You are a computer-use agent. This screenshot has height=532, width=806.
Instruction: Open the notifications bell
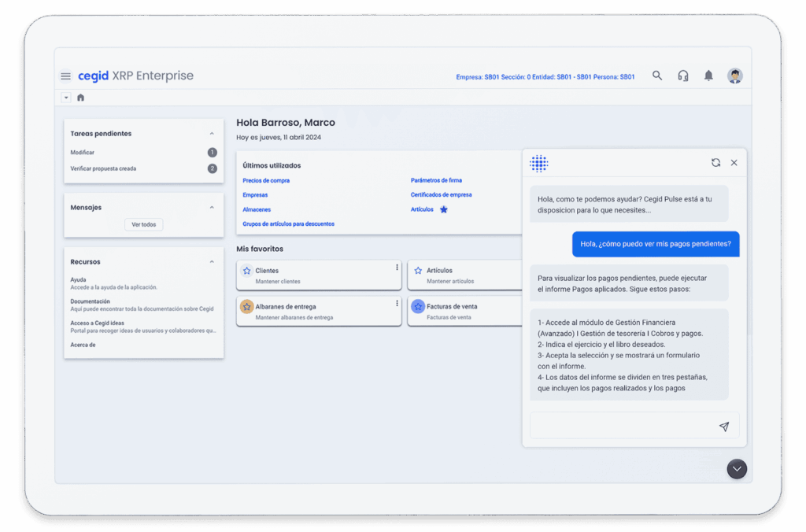(708, 76)
